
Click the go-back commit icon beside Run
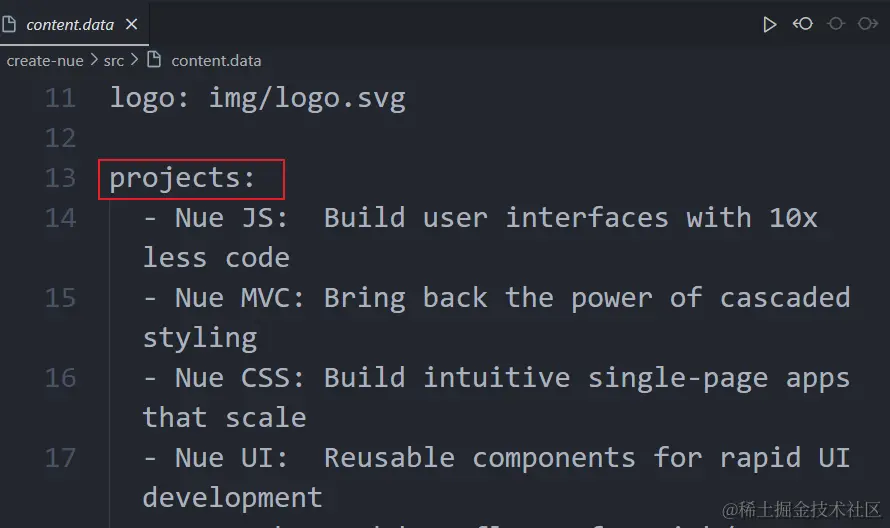pyautogui.click(x=803, y=24)
